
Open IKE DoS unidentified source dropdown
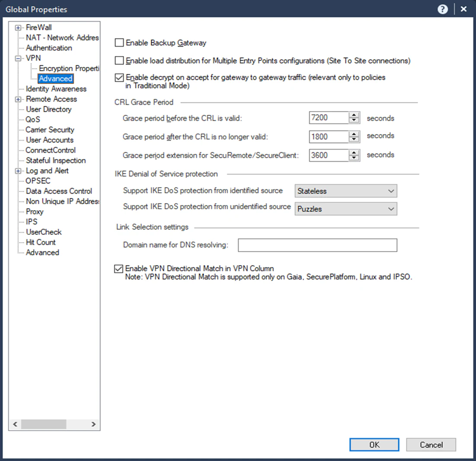pos(346,209)
